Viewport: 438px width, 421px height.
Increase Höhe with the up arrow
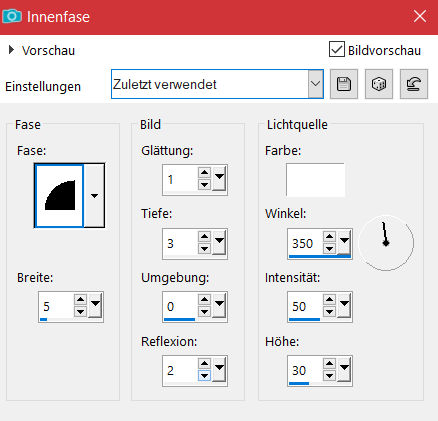click(x=329, y=364)
